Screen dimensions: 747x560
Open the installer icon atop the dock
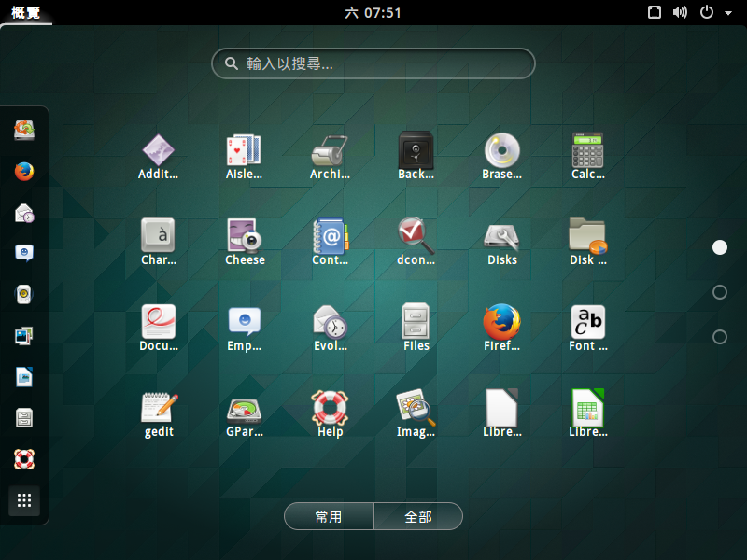pos(24,130)
